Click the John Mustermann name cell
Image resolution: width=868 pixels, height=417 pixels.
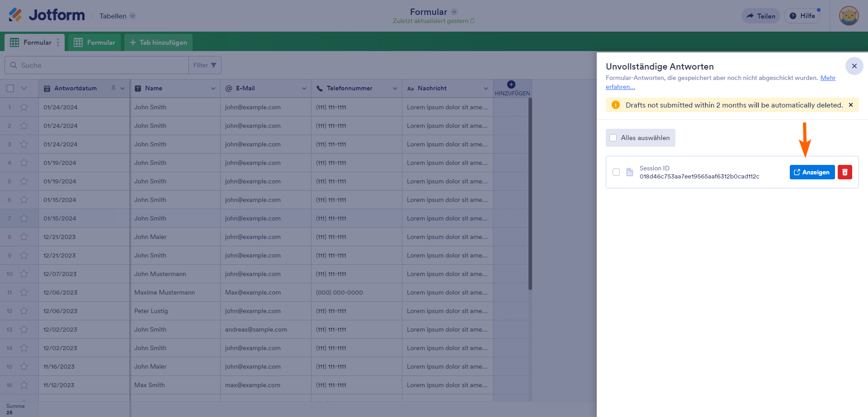tap(175, 274)
